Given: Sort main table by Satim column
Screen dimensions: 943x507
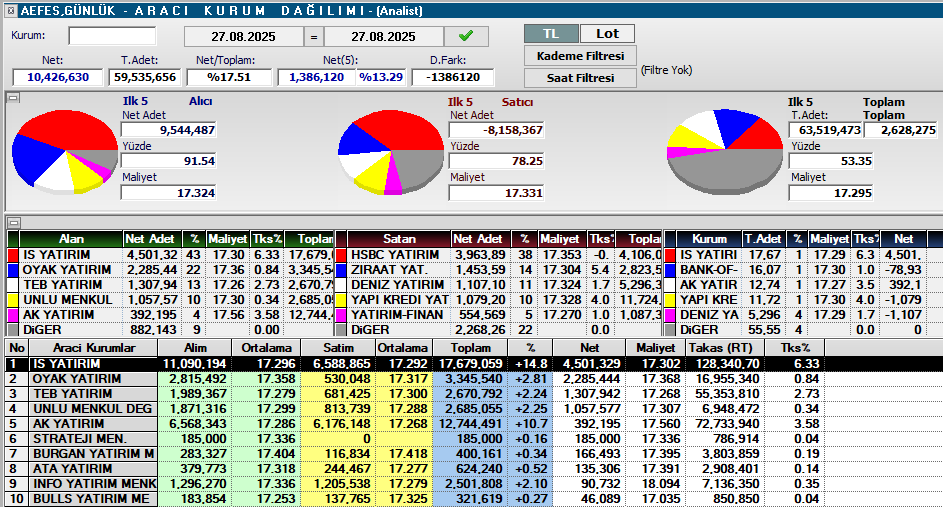Looking at the screenshot, I should tap(338, 348).
